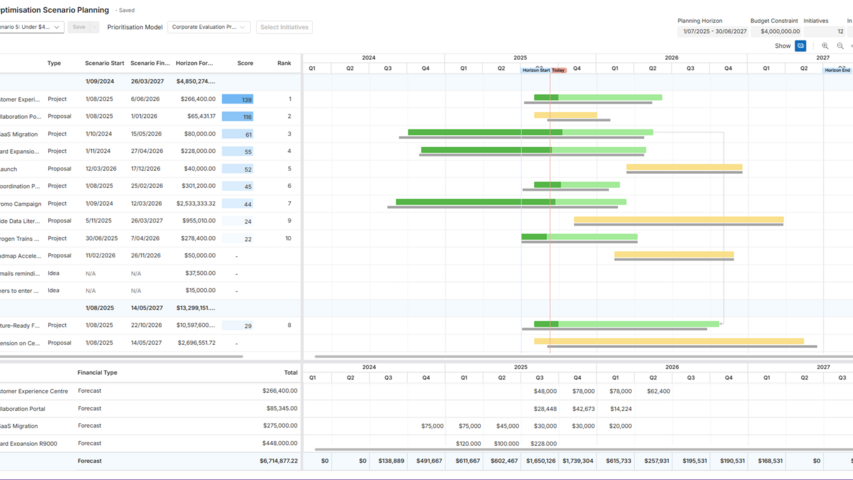Click the Horizon Start marker label
The height and width of the screenshot is (480, 853).
536,70
